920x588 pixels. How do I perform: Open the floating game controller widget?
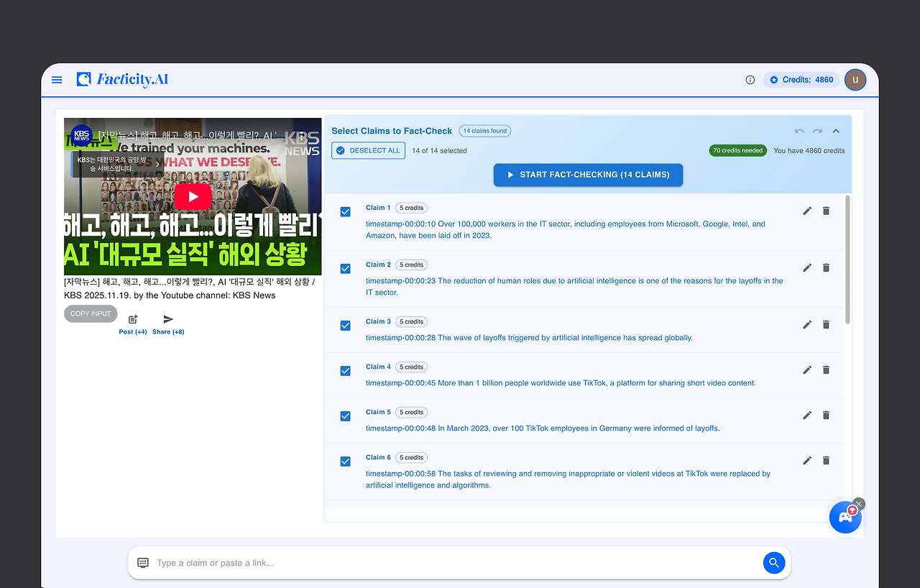tap(845, 518)
